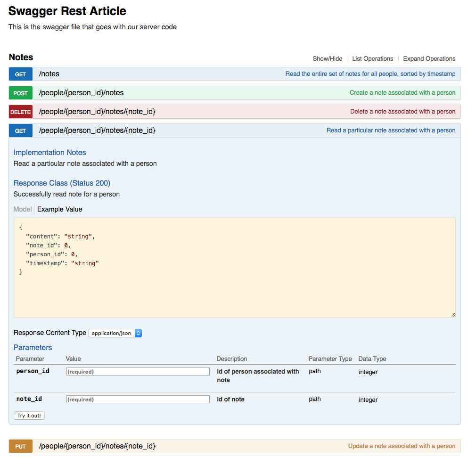476x457 pixels.
Task: Expand the /people/{person_id}/notes POST path
Action: click(x=82, y=93)
